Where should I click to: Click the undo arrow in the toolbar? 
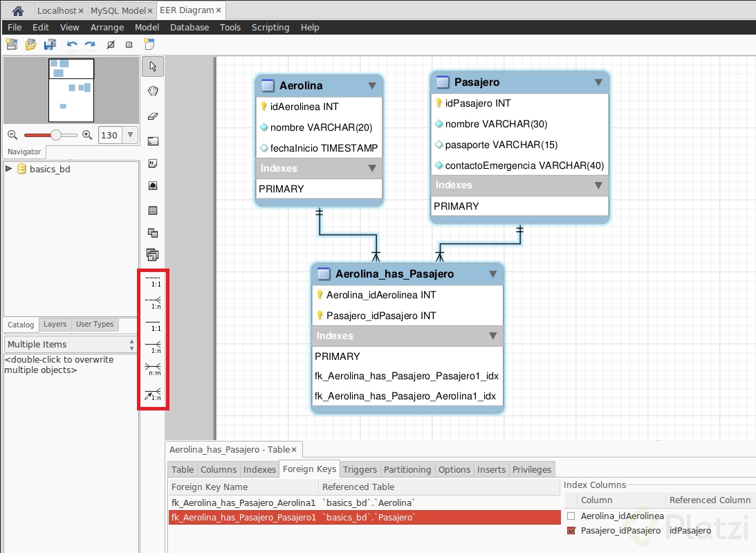click(x=72, y=44)
